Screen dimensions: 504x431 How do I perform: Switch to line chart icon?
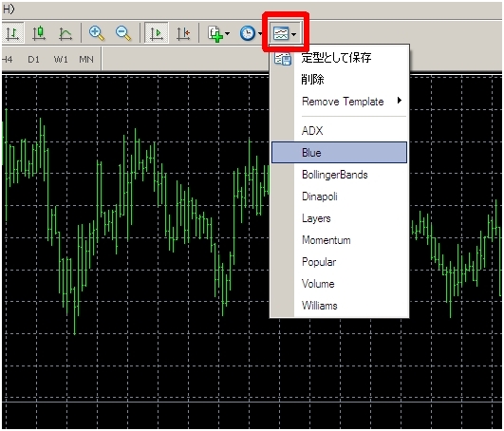point(65,33)
